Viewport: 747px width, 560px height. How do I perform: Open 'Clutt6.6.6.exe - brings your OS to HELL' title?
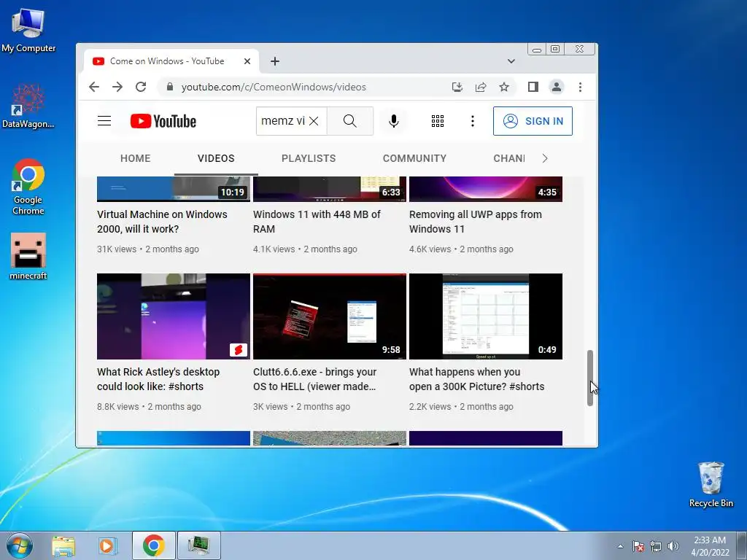coord(314,379)
